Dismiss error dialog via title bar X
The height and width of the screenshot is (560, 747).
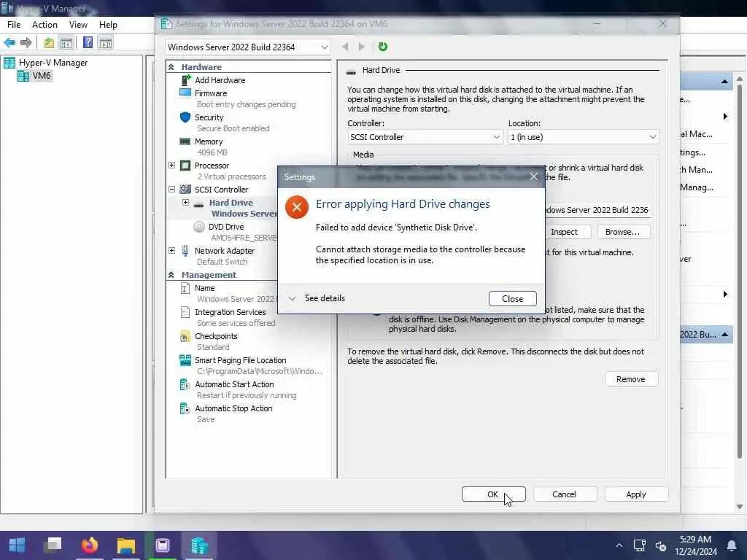pyautogui.click(x=534, y=176)
